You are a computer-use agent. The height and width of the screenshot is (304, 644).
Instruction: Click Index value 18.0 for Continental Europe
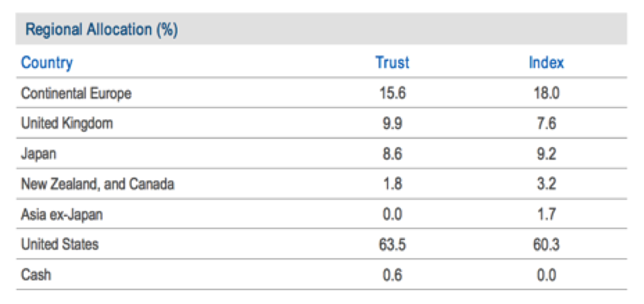546,93
